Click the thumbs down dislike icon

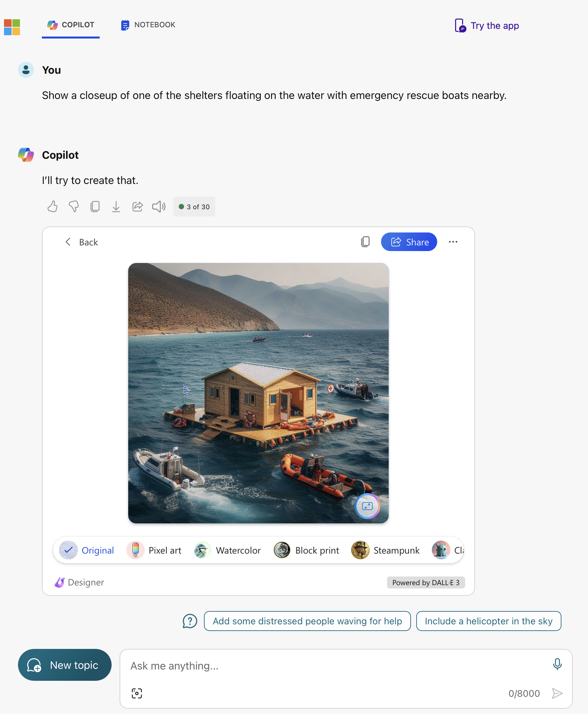pos(73,207)
